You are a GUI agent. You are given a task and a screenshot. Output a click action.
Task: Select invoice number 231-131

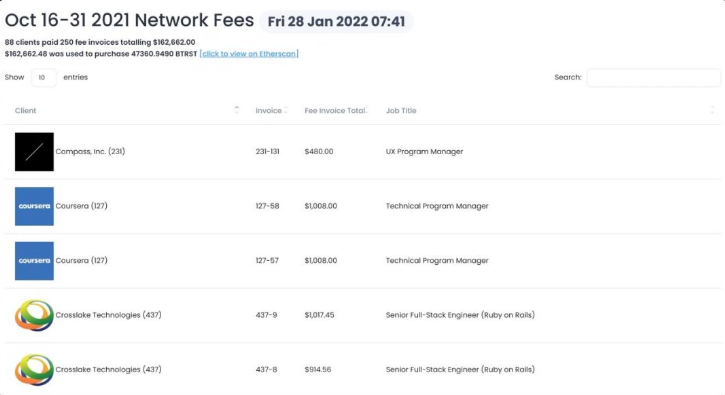pos(267,151)
